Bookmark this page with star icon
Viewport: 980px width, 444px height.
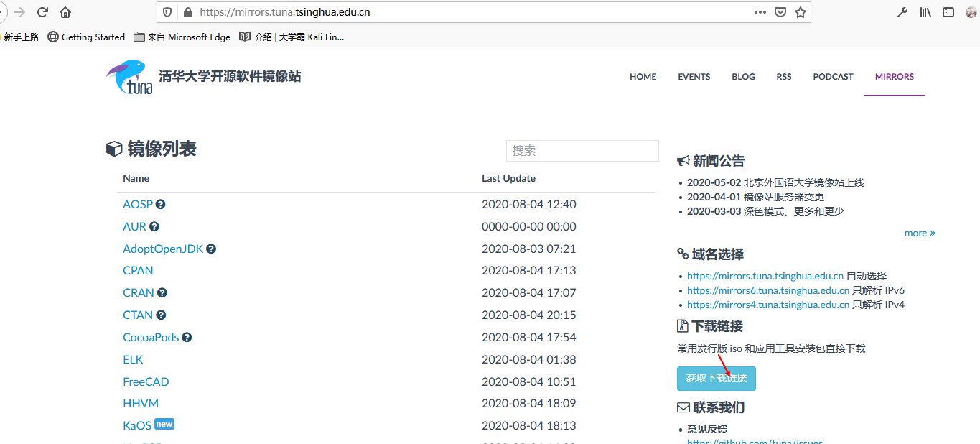(801, 12)
